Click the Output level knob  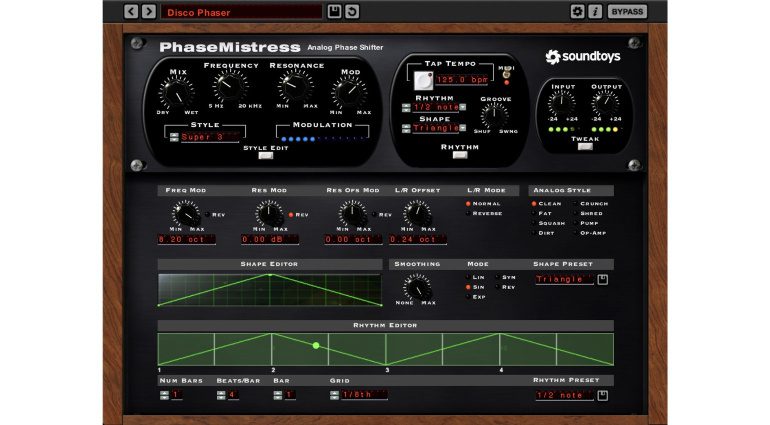(x=605, y=103)
